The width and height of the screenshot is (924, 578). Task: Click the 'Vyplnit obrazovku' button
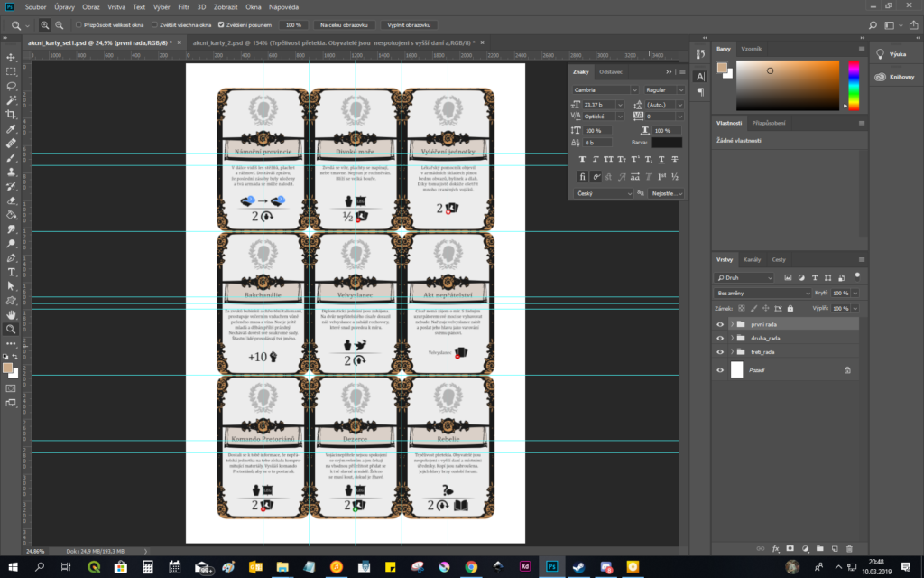coord(409,25)
